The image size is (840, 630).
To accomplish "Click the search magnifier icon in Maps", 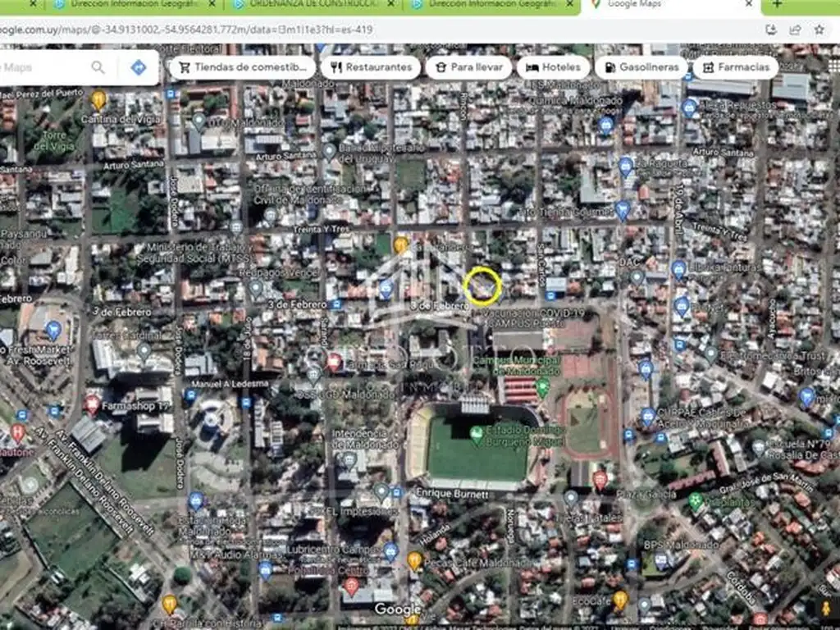I will click(x=98, y=67).
